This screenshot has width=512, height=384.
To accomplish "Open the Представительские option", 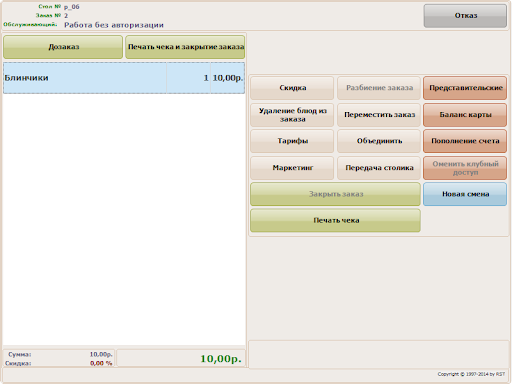I will pyautogui.click(x=465, y=88).
